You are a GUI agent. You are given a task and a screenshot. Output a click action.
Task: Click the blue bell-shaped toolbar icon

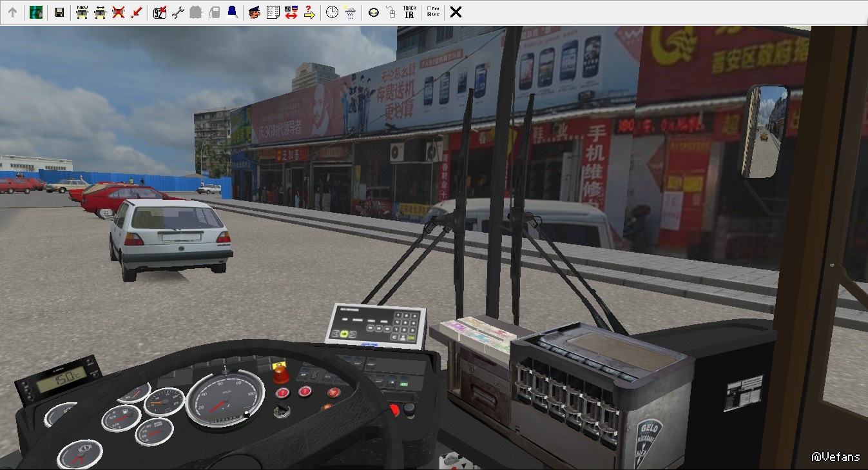pyautogui.click(x=232, y=12)
